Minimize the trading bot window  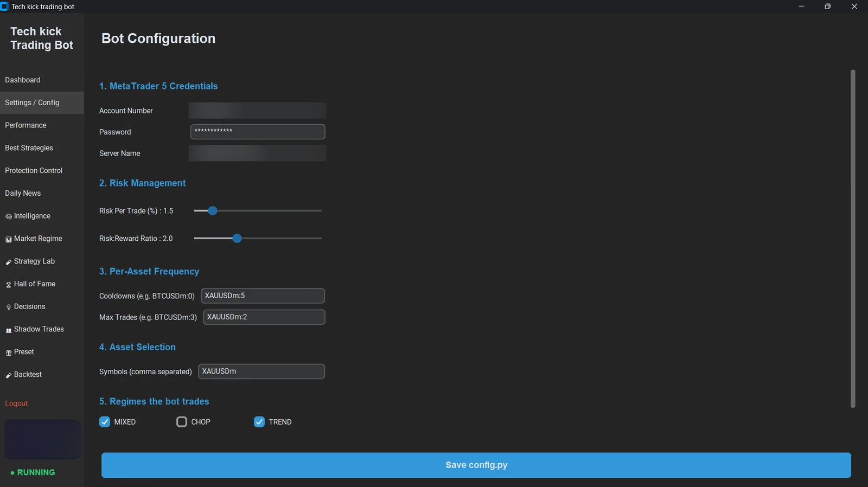click(x=801, y=7)
